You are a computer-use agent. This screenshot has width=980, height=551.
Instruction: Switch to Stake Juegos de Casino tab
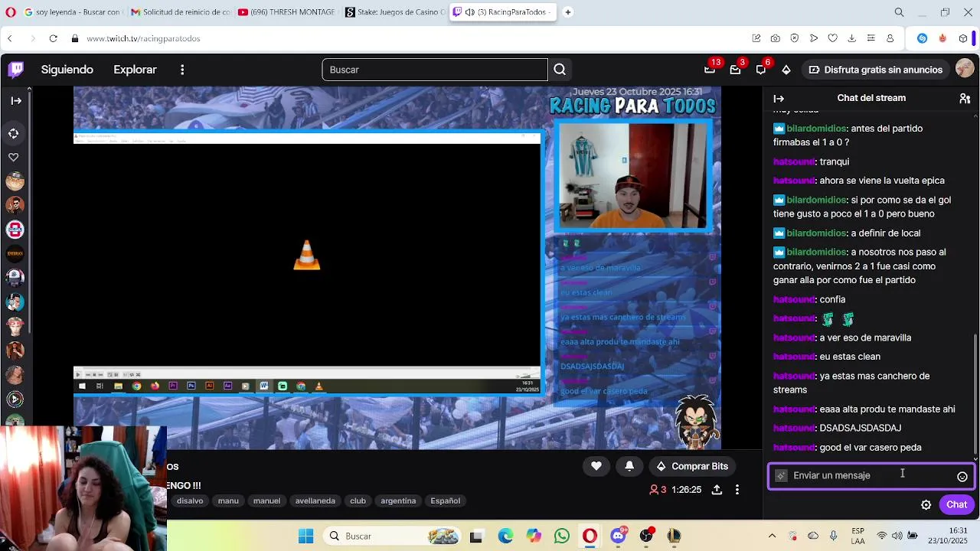pyautogui.click(x=394, y=12)
